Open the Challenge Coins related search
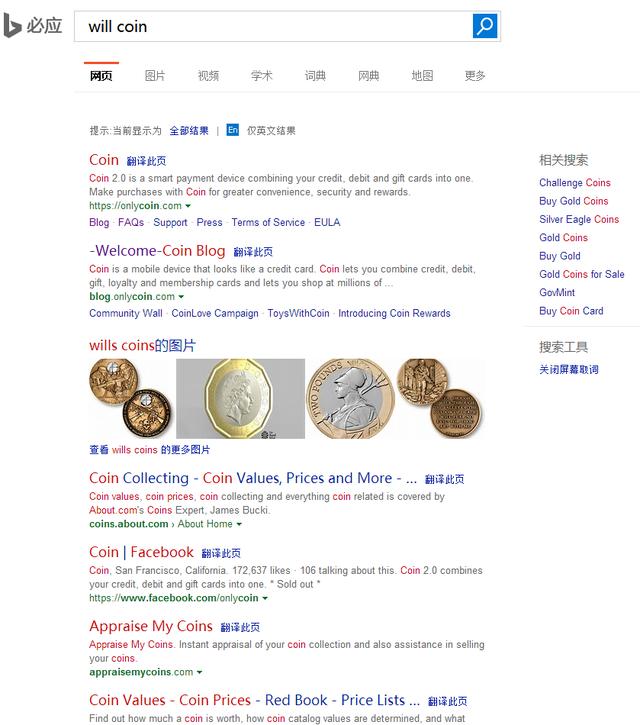 (575, 183)
